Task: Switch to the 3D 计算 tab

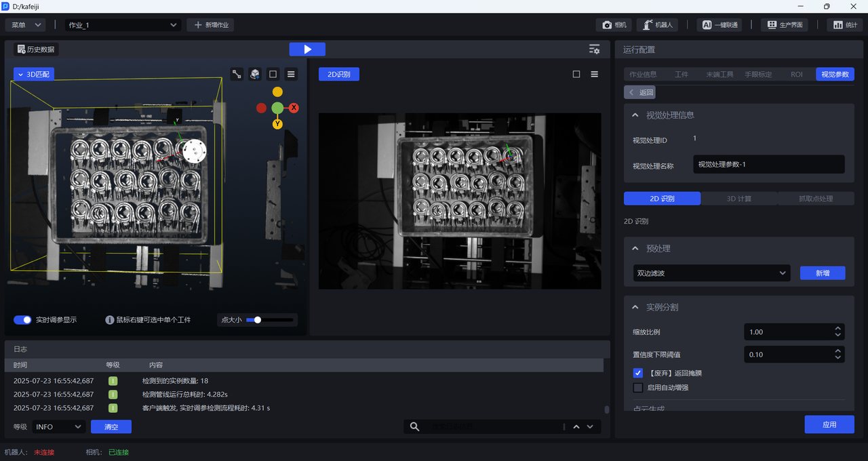Action: 739,199
